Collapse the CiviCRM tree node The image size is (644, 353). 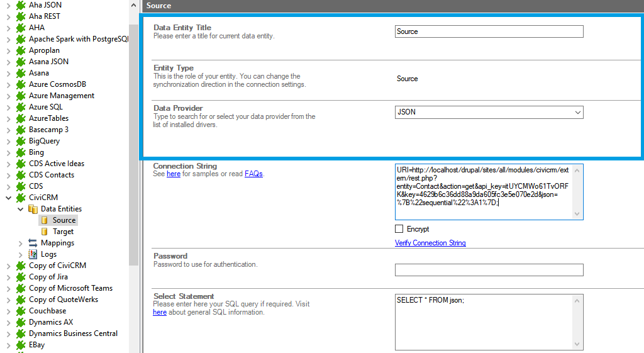(8, 198)
